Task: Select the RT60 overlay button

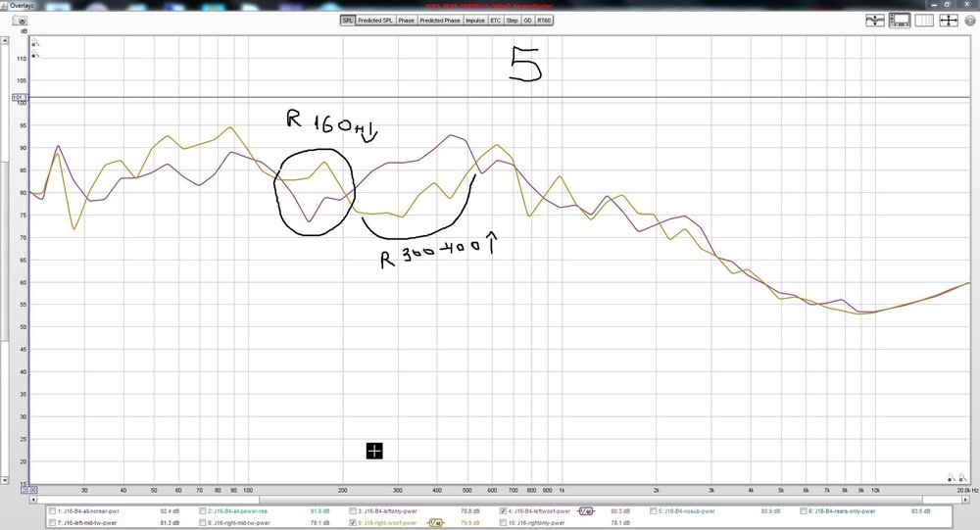Action: 544,21
